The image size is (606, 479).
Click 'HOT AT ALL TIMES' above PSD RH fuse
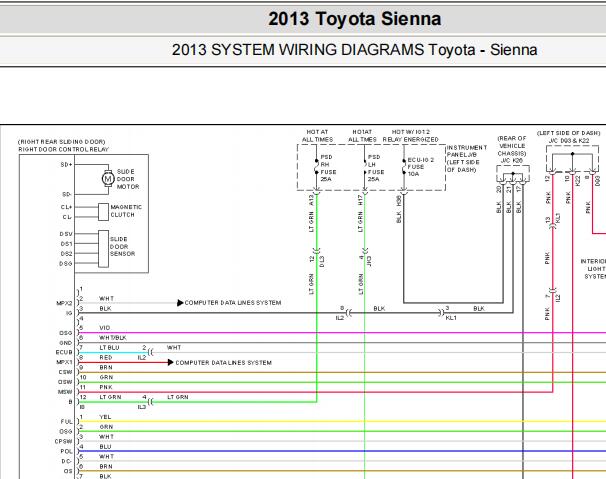tap(317, 136)
